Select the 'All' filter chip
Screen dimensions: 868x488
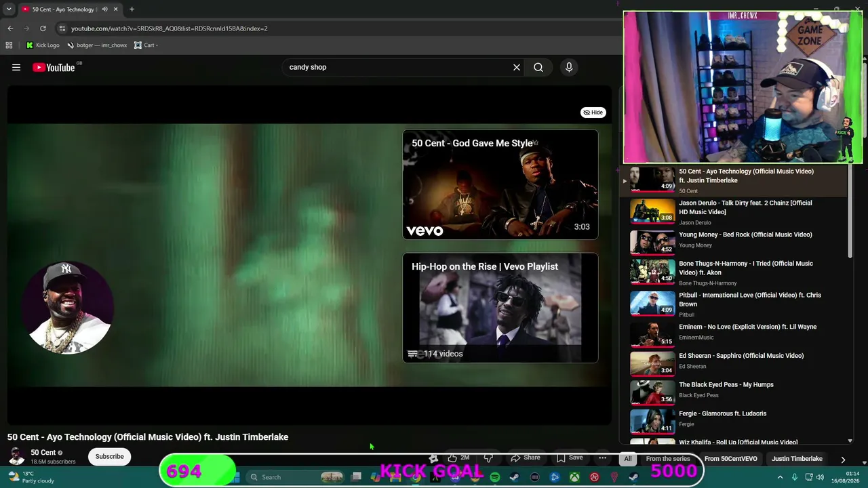click(x=628, y=459)
